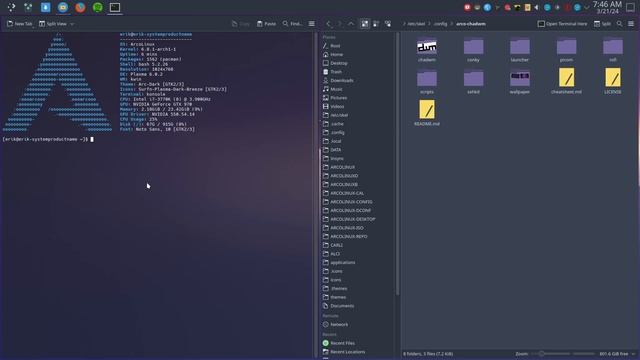Open ARCOLINUX-CAL place in sidebar
The width and height of the screenshot is (640, 360).
358,193
